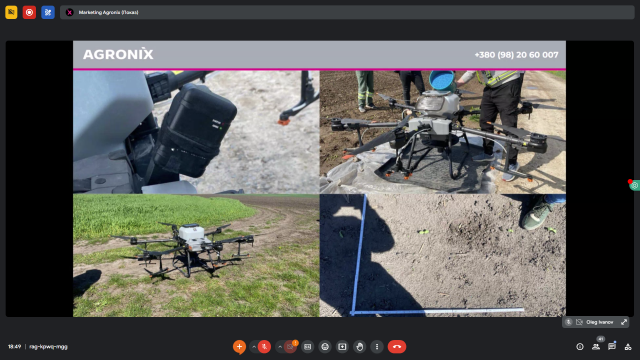Screen dimensions: 640x360
Task: Click phone number +380 (98) 20 60 007
Action: (x=516, y=55)
